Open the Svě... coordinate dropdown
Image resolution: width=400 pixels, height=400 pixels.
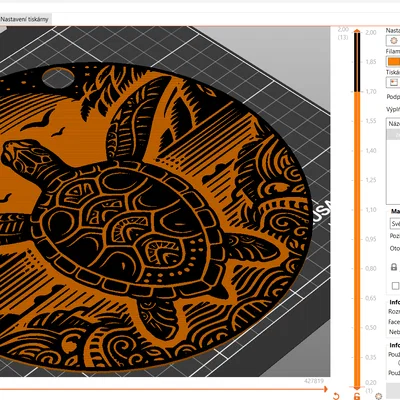[395, 223]
